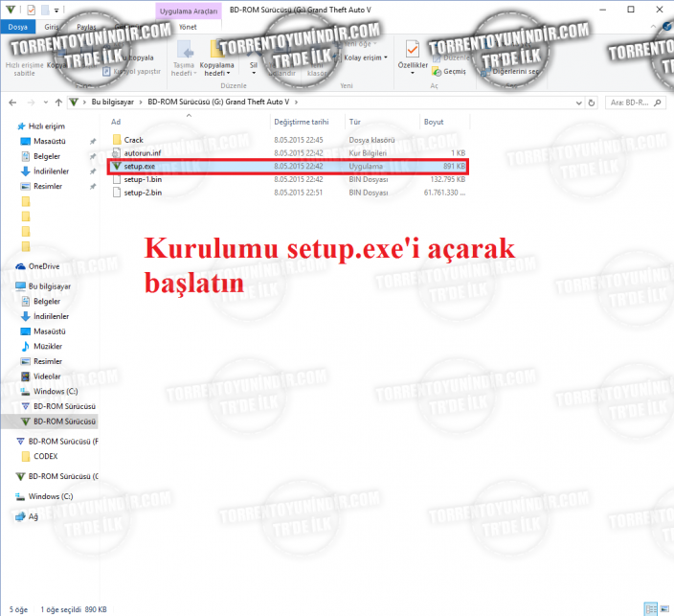Open OneDrive in navigation pane
The image size is (674, 616).
tap(44, 266)
